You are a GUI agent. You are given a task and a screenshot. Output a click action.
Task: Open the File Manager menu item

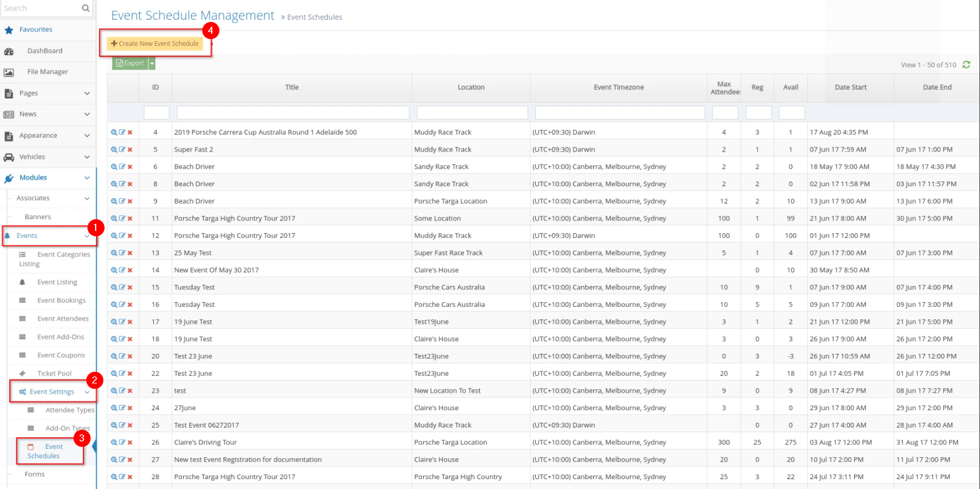pyautogui.click(x=48, y=72)
